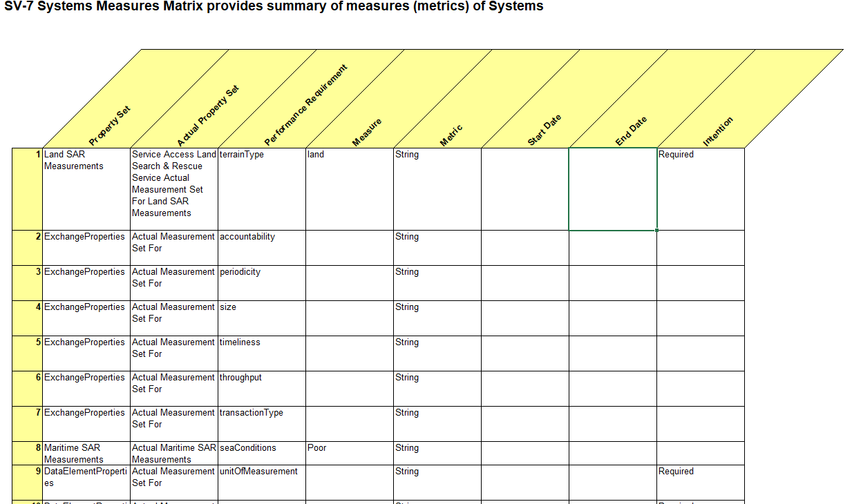Select the SV-7 Systems Measures Matrix title
This screenshot has height=504, width=852.
click(x=274, y=7)
